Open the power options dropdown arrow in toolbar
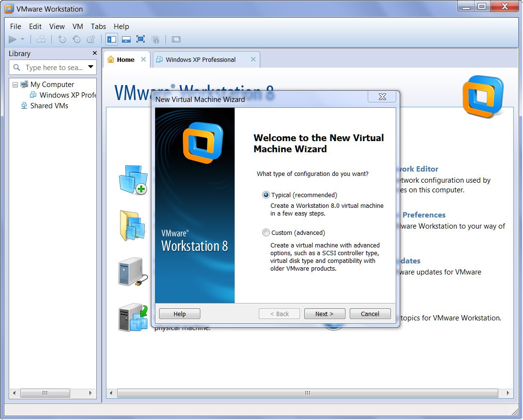Screen dimensions: 523x420 [x=22, y=39]
